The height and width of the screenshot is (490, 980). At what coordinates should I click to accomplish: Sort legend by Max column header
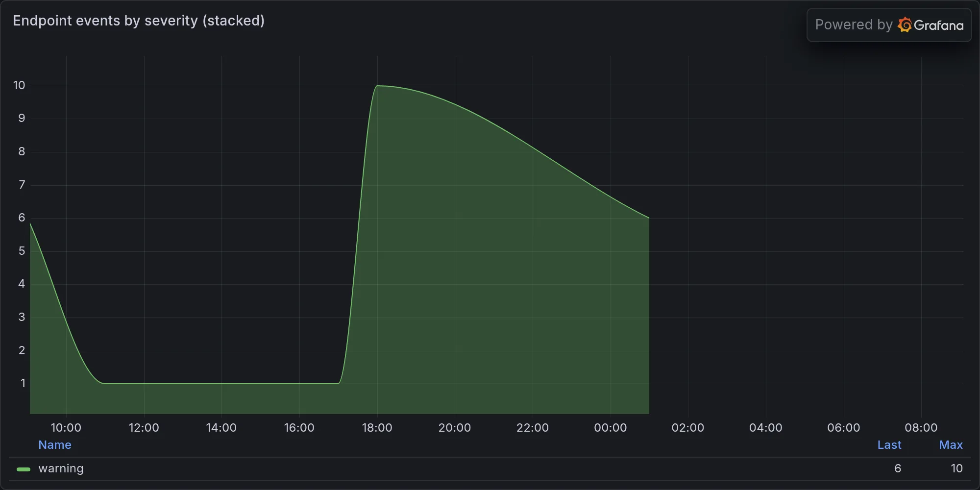point(951,445)
